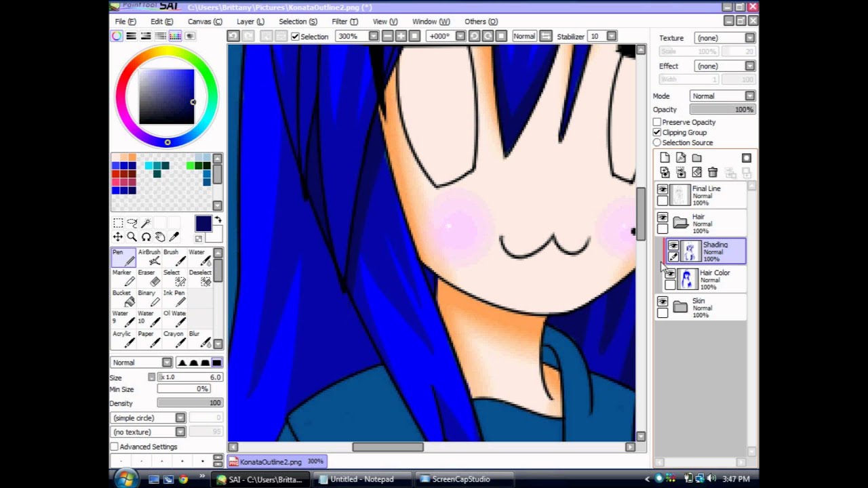Screen dimensions: 868x488
Task: Open the Canvas menu
Action: pos(205,22)
